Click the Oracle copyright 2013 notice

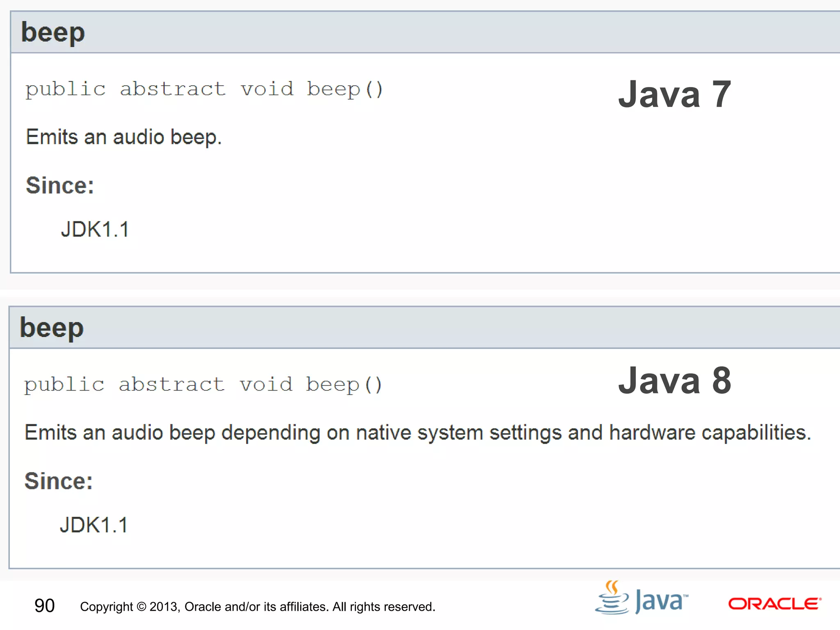pyautogui.click(x=258, y=607)
